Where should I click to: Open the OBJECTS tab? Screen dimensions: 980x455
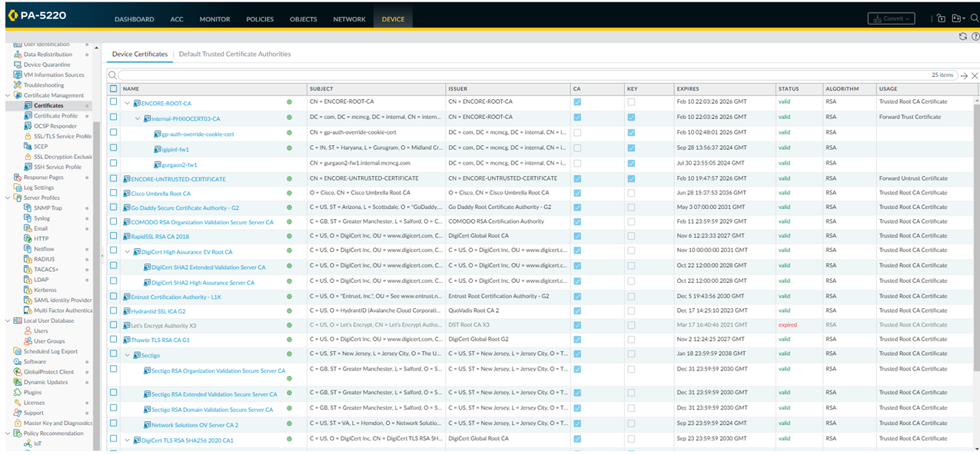[x=304, y=19]
